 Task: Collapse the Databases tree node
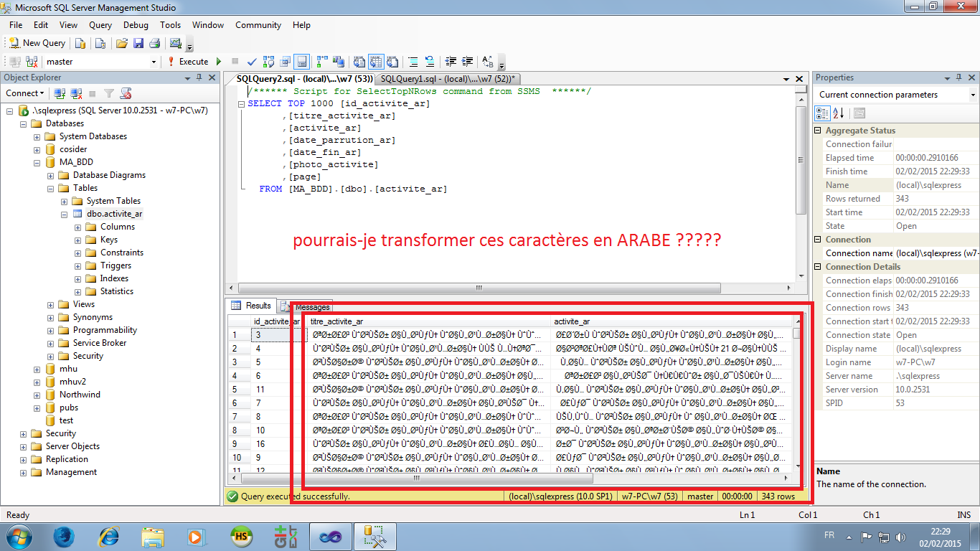[24, 123]
